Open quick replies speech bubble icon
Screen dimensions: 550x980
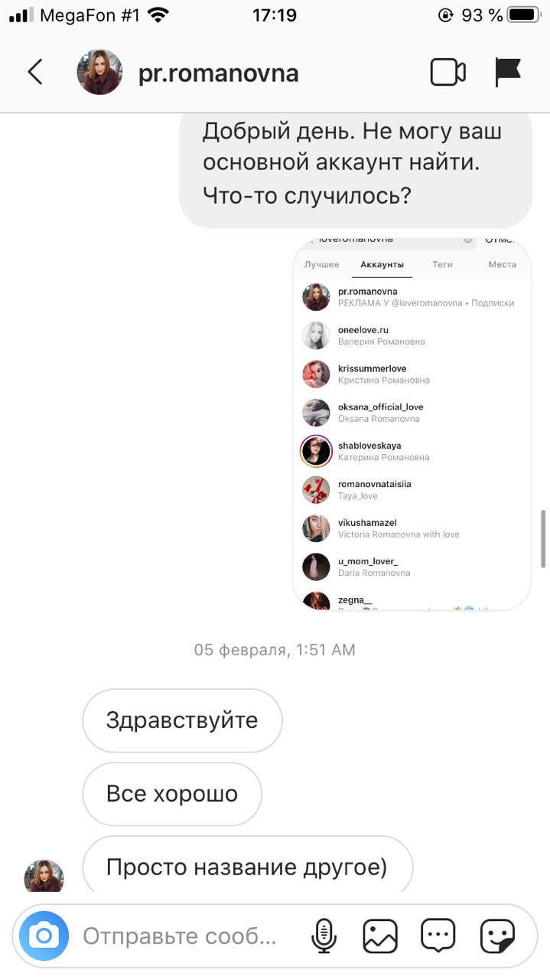tap(438, 936)
